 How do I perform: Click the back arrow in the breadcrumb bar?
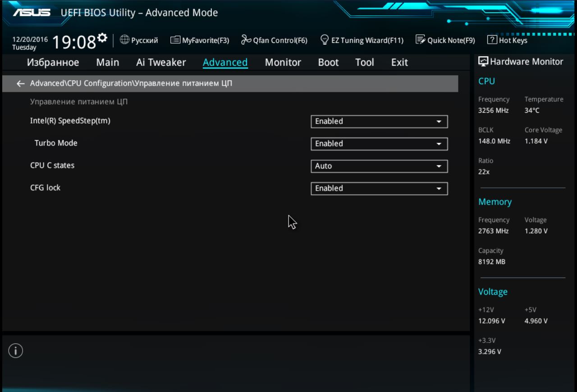pos(20,84)
